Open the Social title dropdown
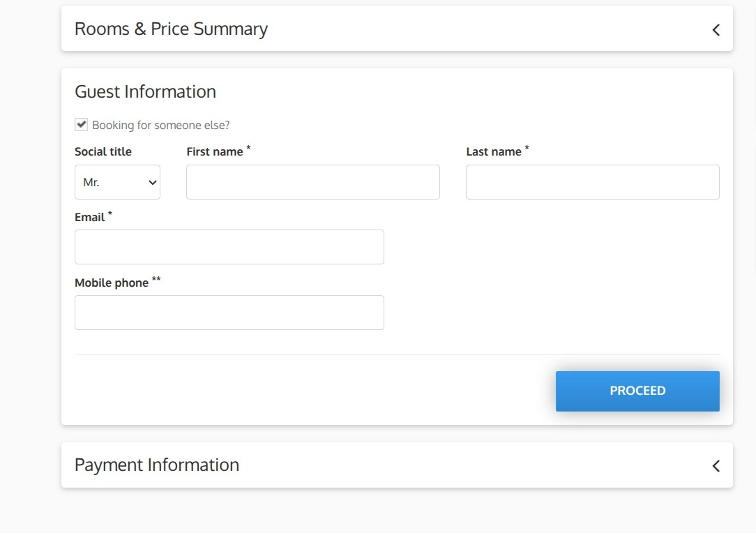The image size is (756, 533). coord(117,182)
